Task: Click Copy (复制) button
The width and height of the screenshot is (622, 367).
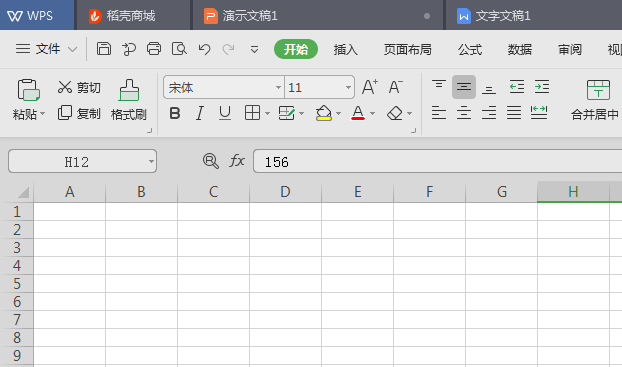Action: (79, 113)
